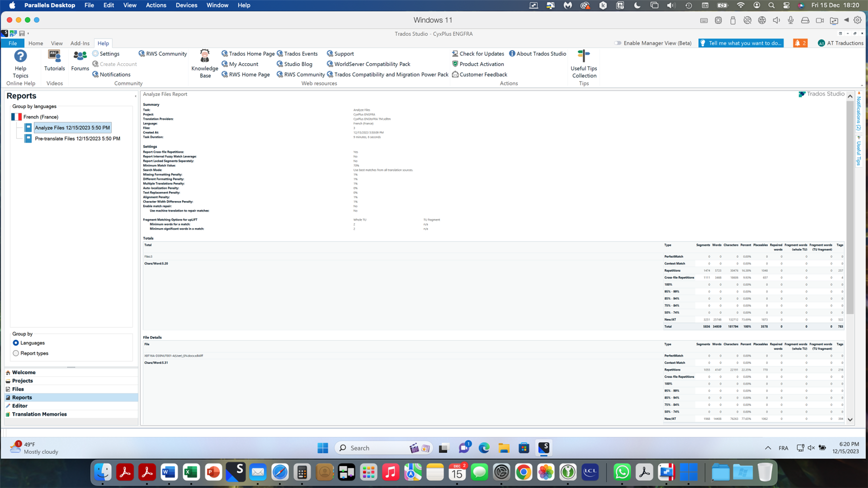Go to the Welcome view
The width and height of the screenshot is (868, 488).
(71, 372)
